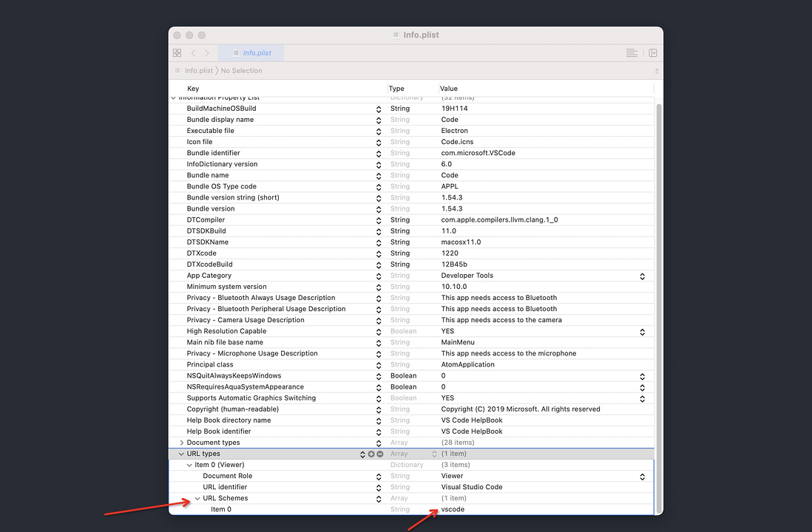Open key stepper for Icon file
Screen dimensions: 812x532
click(x=379, y=143)
